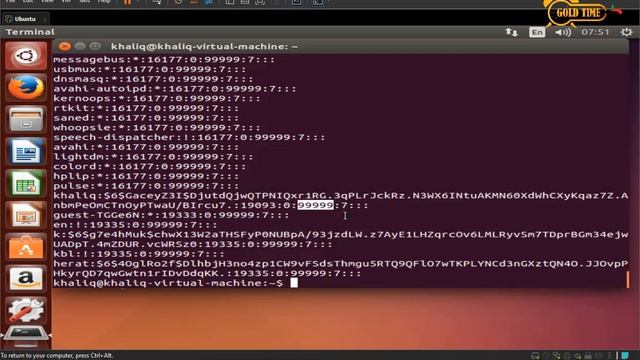Minimize the khaliq terminal window

80,47
